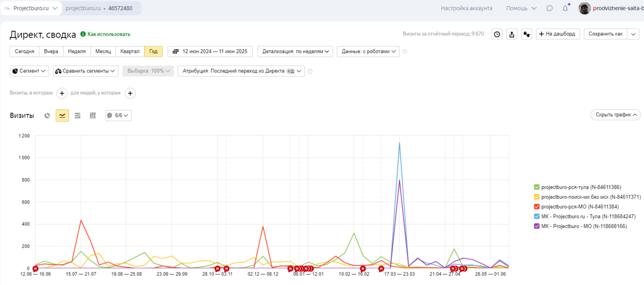644x285 pixels.
Task: Open Детализация: по неделям dropdown
Action: click(x=295, y=52)
